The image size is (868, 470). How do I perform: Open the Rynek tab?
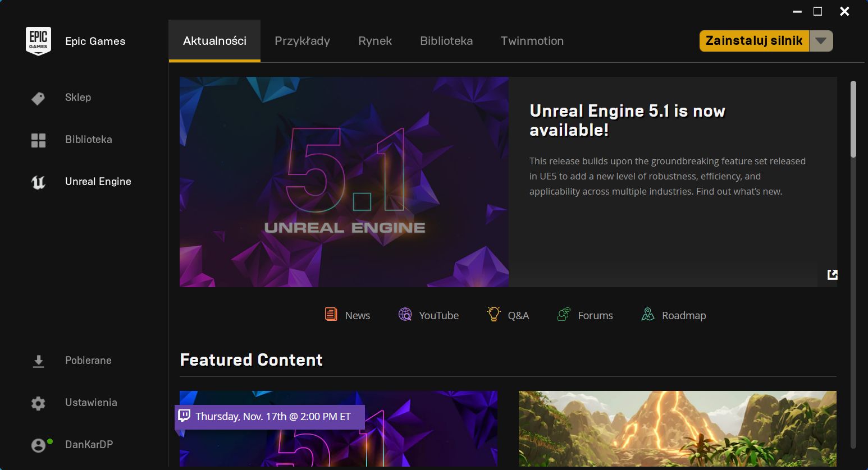coord(375,41)
